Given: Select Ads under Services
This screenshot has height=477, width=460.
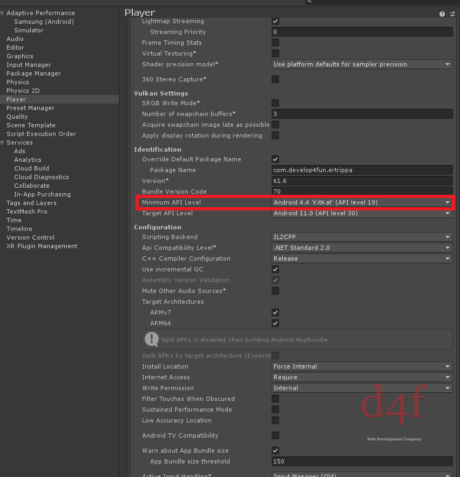Looking at the screenshot, I should click(20, 151).
